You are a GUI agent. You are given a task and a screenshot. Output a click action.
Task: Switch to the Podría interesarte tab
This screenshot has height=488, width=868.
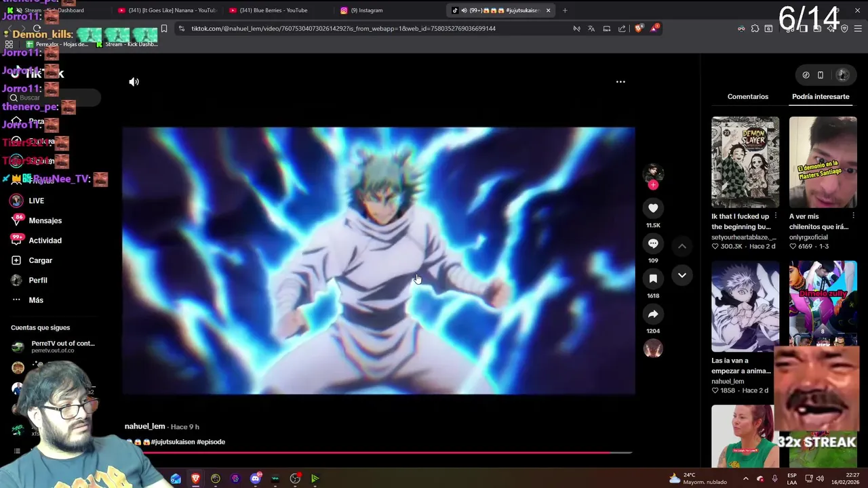point(821,96)
